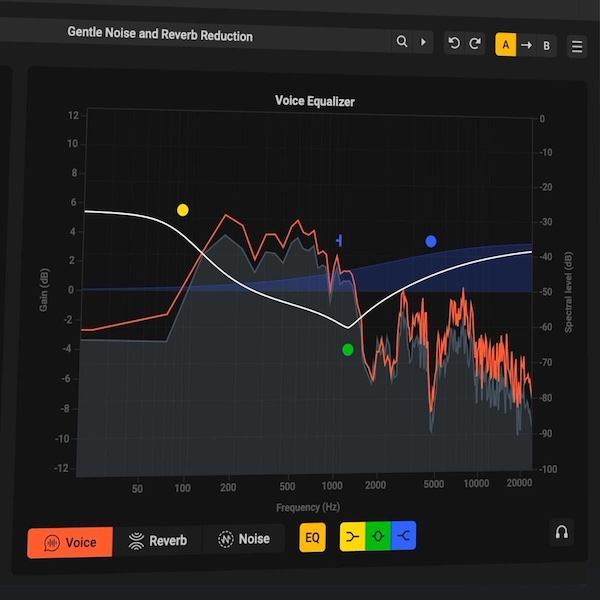
Task: Switch to state B
Action: [x=546, y=45]
